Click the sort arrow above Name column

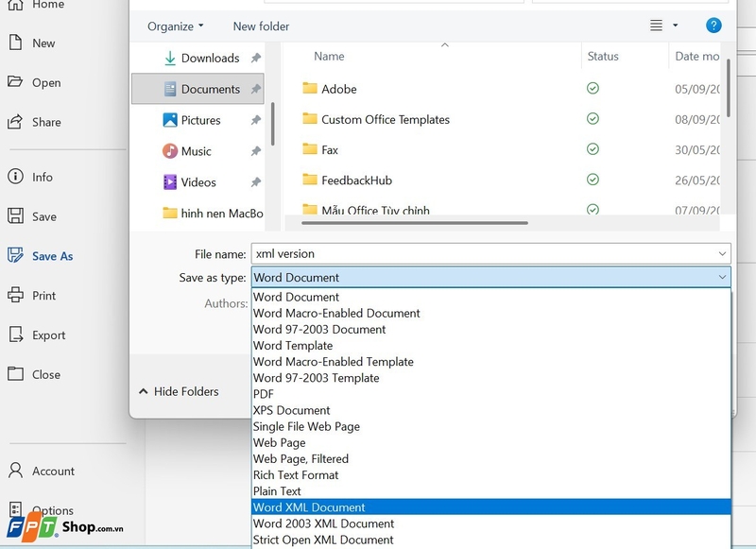tap(445, 44)
